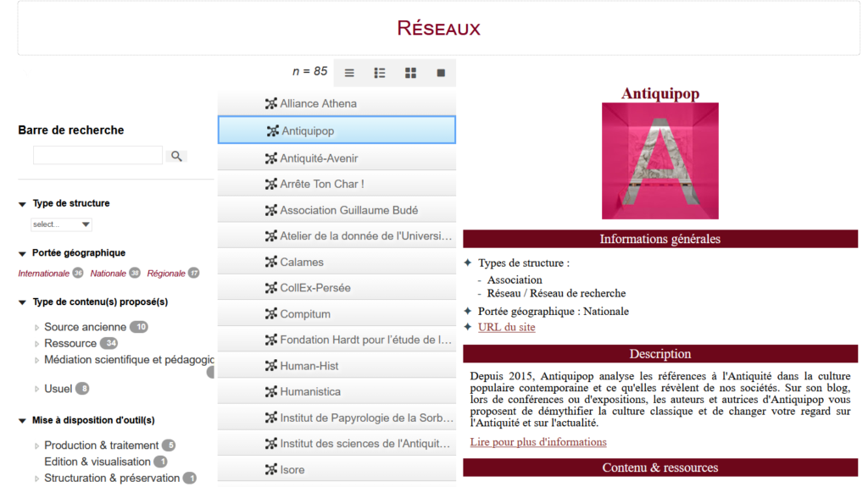Click the Réseaux page title
The image size is (868, 487).
coord(438,28)
